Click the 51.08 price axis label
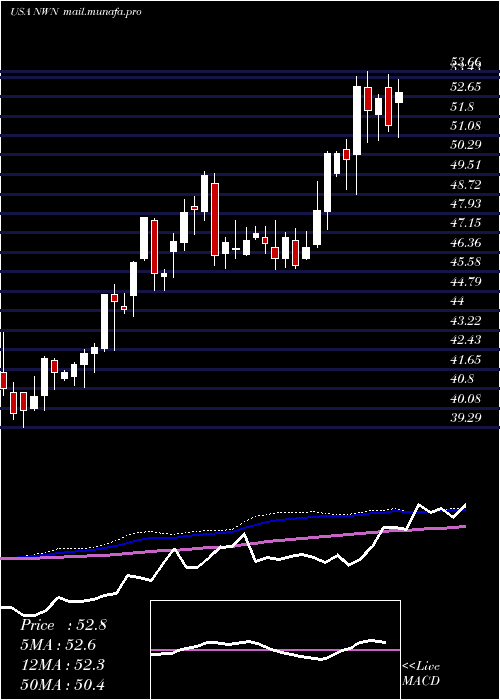 [x=466, y=125]
